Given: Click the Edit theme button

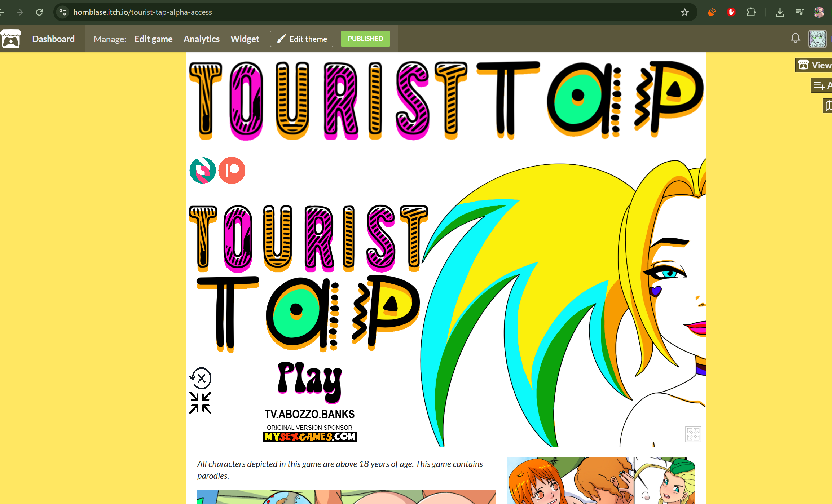Looking at the screenshot, I should click(x=301, y=39).
